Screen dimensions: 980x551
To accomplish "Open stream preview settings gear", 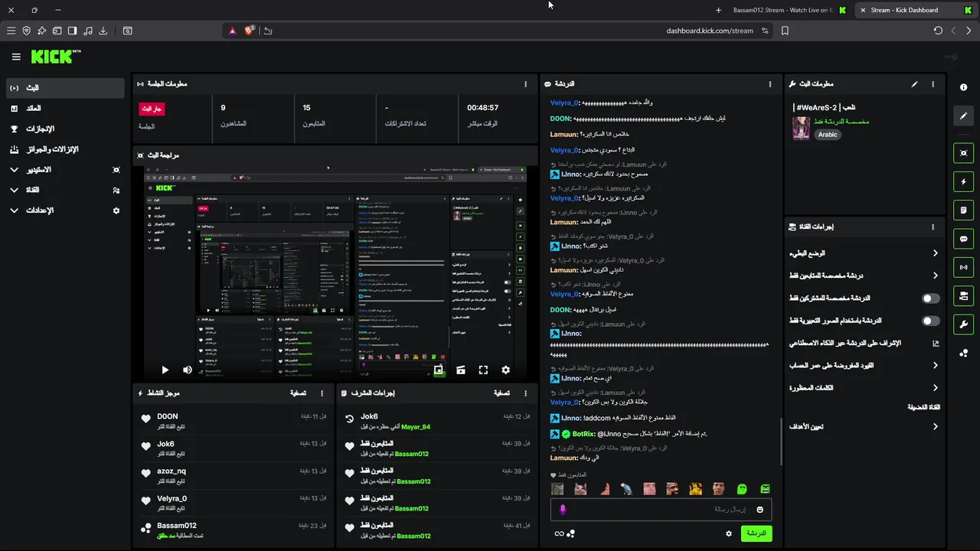I will pyautogui.click(x=505, y=370).
